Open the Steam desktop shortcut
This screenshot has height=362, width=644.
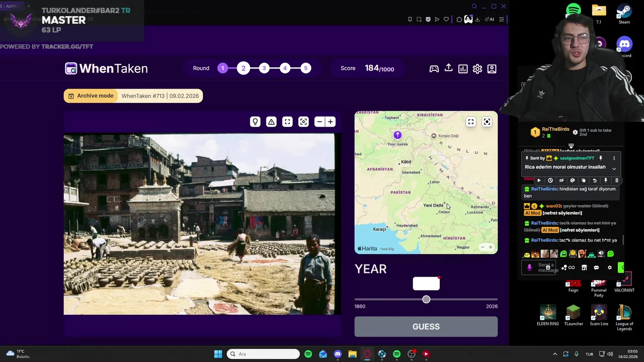(x=624, y=14)
